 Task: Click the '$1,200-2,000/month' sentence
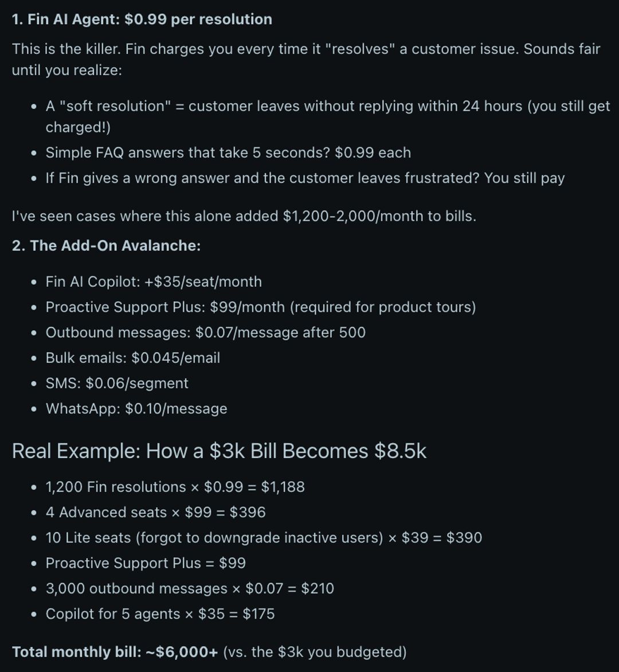[x=244, y=216]
